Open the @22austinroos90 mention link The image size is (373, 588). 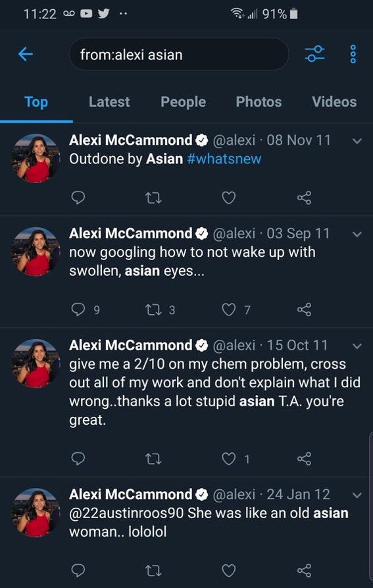coord(126,513)
